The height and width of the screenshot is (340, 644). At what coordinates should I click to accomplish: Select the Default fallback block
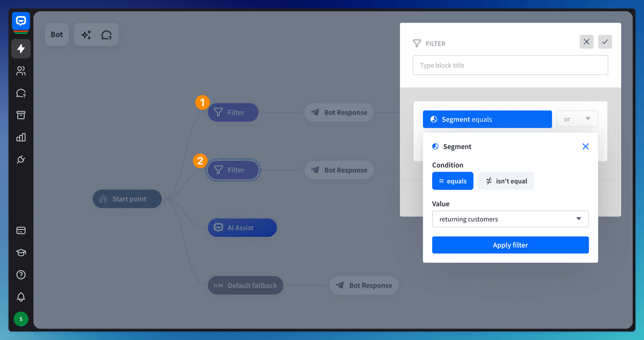[246, 285]
